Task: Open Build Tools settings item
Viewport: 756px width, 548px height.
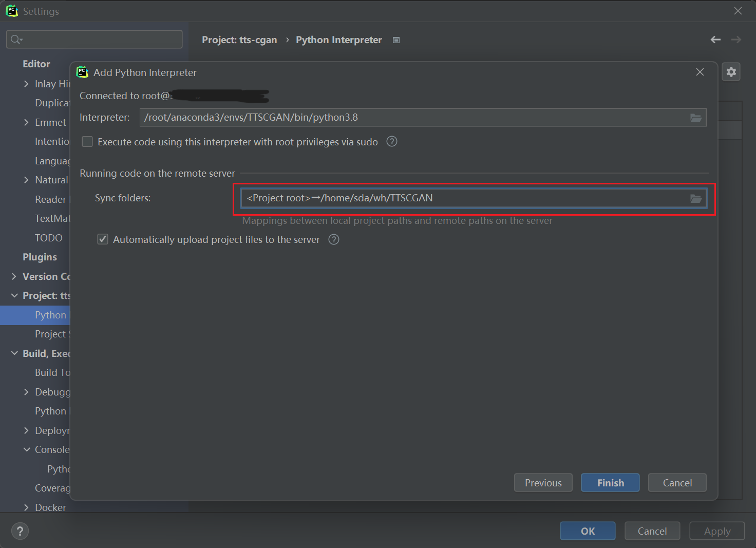Action: pyautogui.click(x=52, y=372)
